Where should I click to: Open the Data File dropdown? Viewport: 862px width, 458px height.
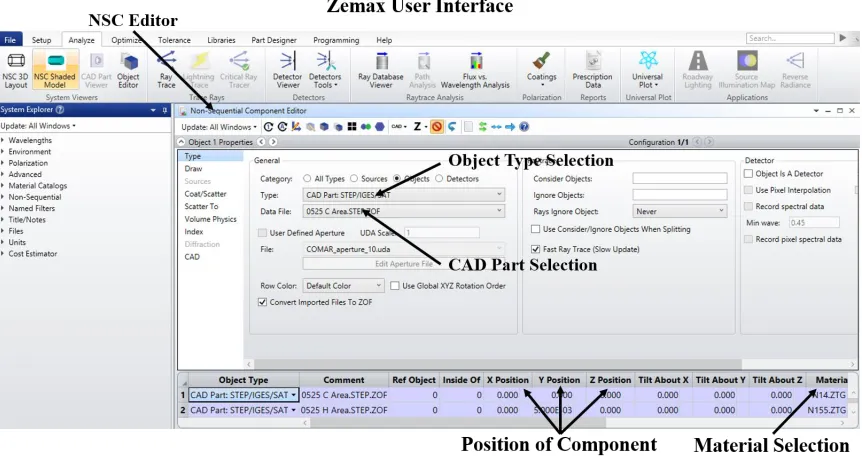(x=404, y=211)
